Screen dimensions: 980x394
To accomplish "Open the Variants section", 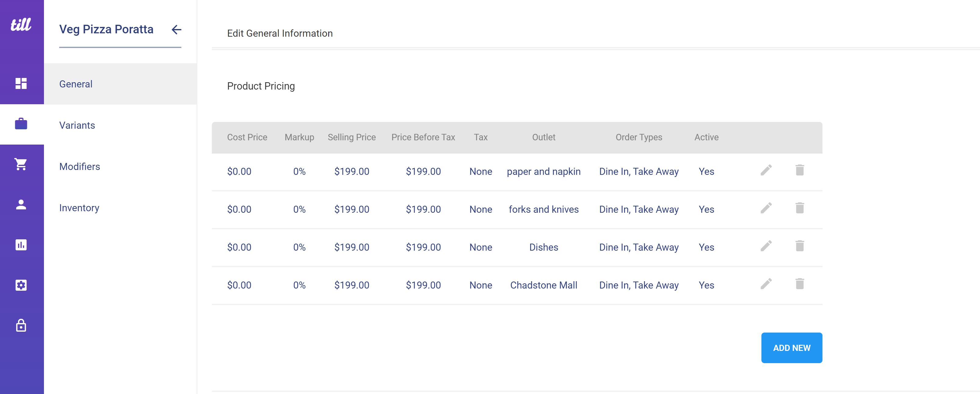I will click(120, 125).
